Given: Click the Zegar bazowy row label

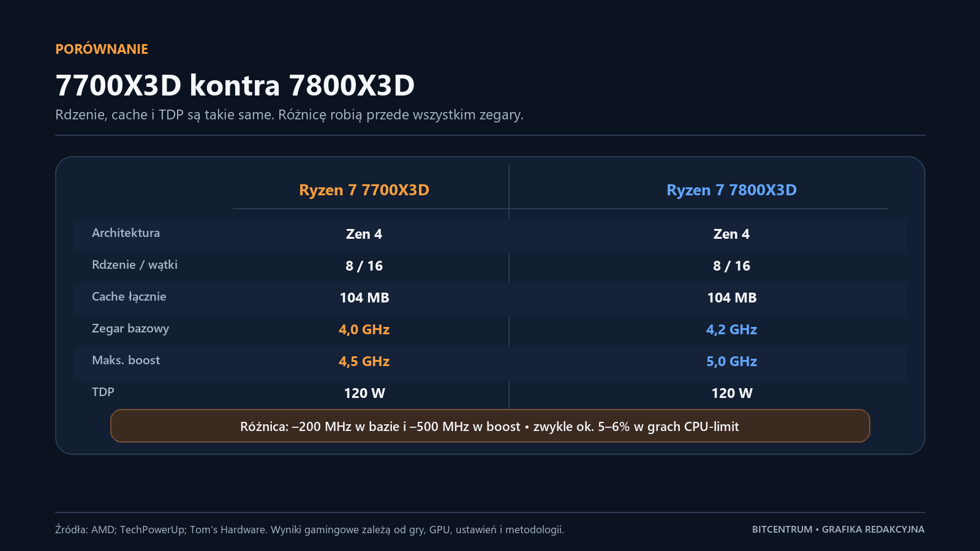Looking at the screenshot, I should tap(130, 329).
